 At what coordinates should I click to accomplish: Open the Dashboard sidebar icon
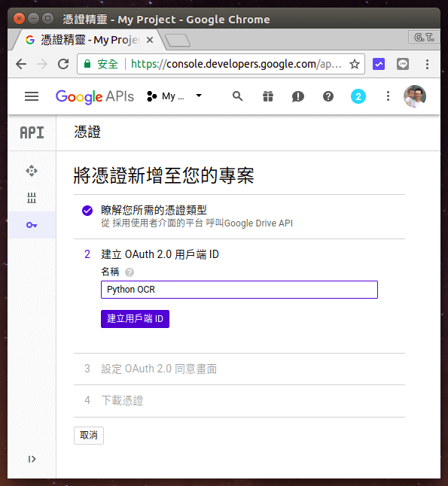click(x=32, y=171)
